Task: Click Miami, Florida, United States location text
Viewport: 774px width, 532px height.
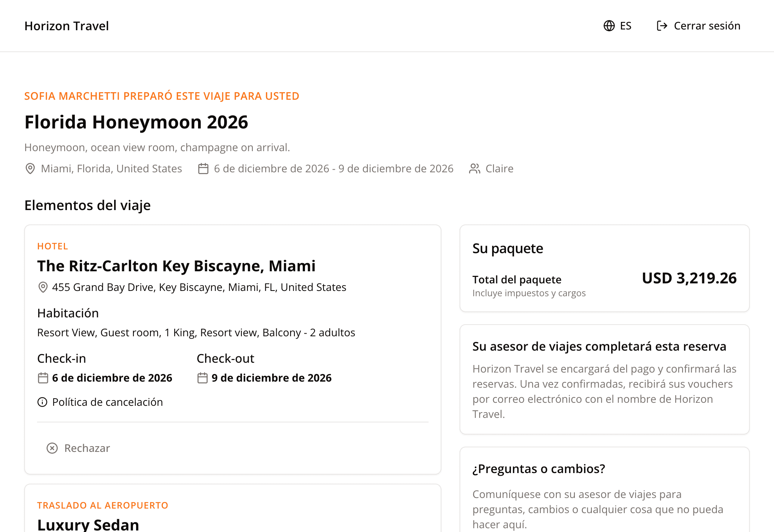Action: pos(111,169)
